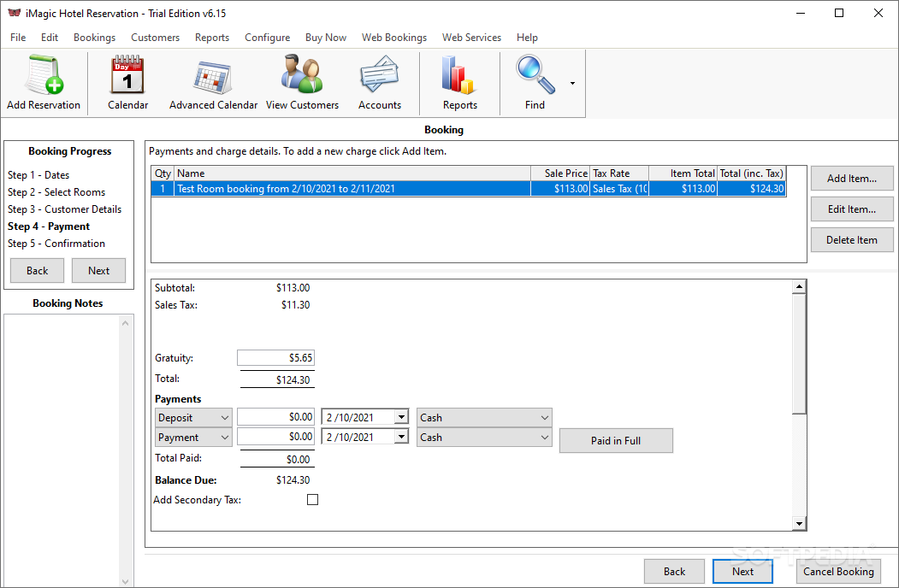Viewport: 899px width, 588px height.
Task: Open the Configure menu
Action: tap(267, 38)
